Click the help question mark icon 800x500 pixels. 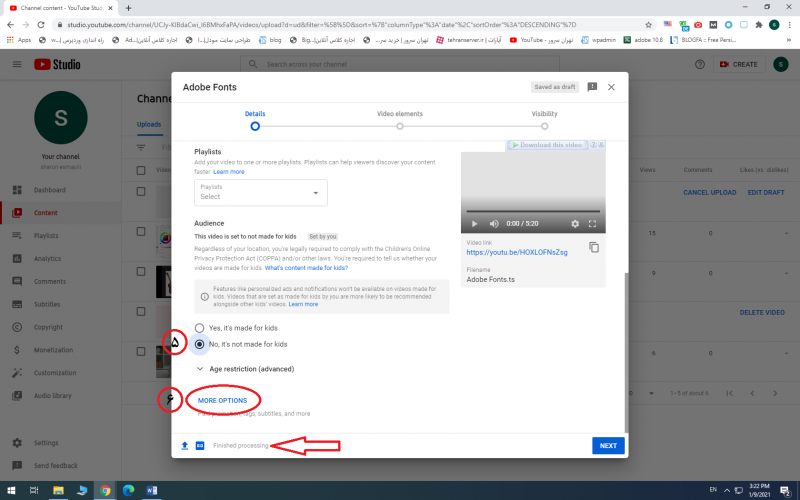[x=699, y=64]
